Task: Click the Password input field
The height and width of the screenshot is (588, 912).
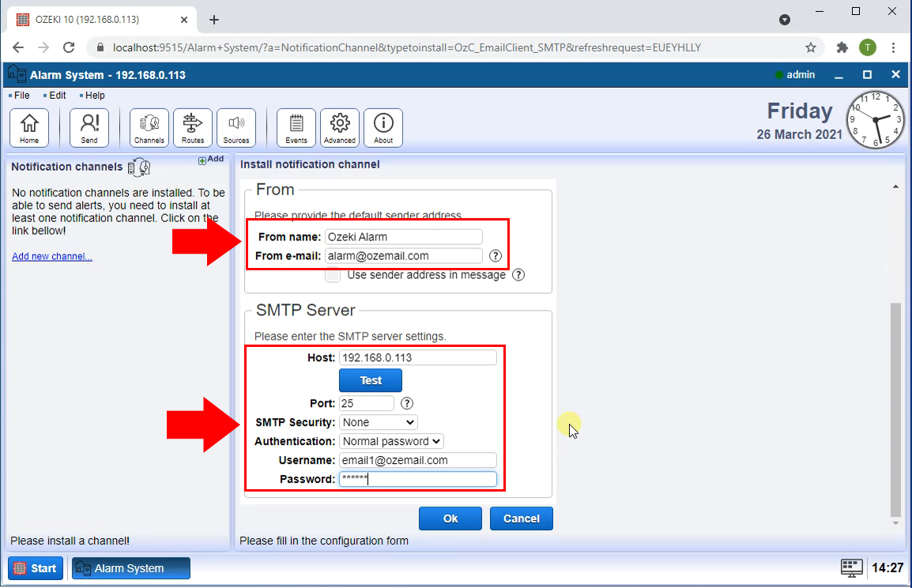Action: (417, 479)
